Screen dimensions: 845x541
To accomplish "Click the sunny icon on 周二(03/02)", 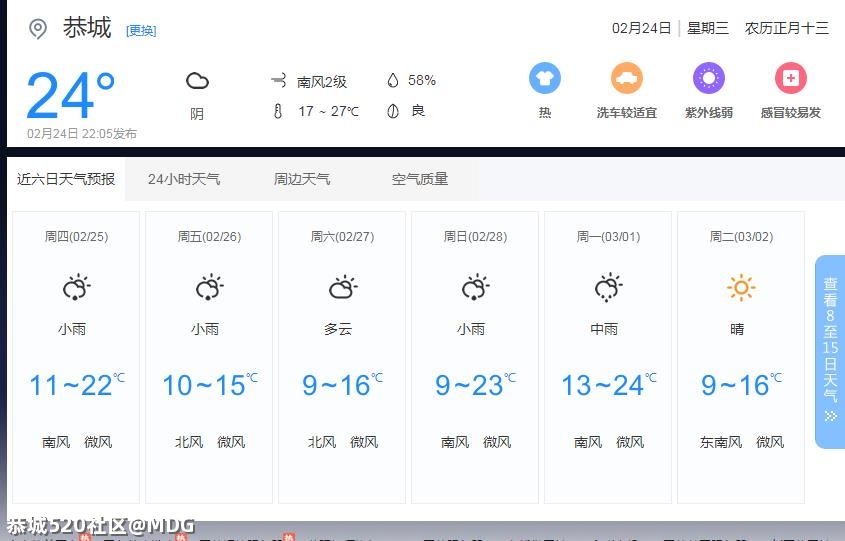I will point(741,289).
